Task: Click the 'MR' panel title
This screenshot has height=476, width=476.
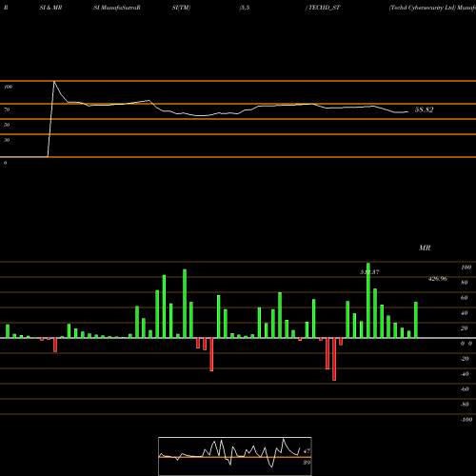Action: (425, 248)
